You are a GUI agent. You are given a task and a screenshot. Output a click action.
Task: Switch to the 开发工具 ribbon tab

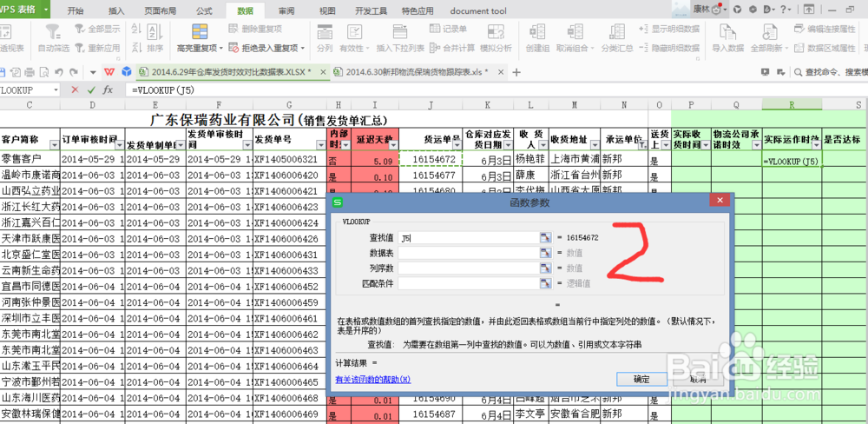click(371, 10)
